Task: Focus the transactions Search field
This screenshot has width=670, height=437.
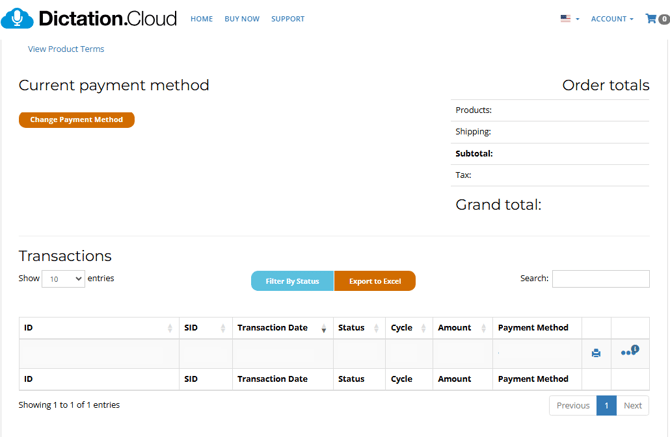Action: (x=600, y=279)
